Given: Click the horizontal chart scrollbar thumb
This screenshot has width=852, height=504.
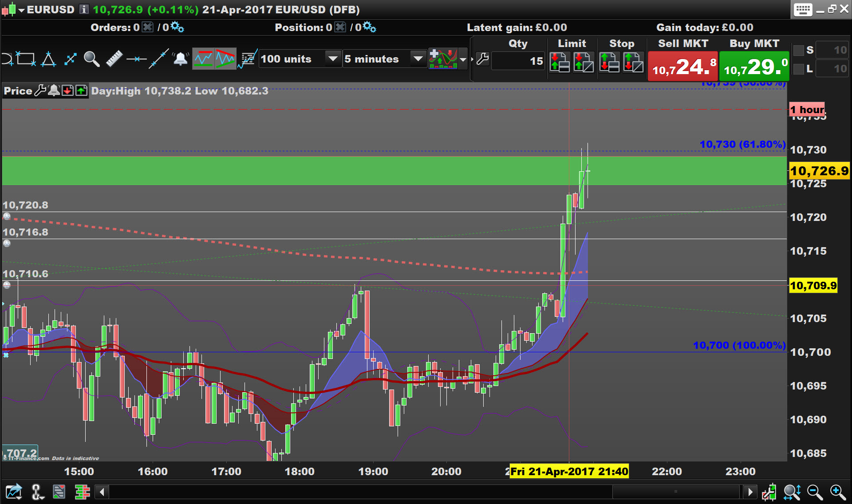Looking at the screenshot, I should coord(675,492).
